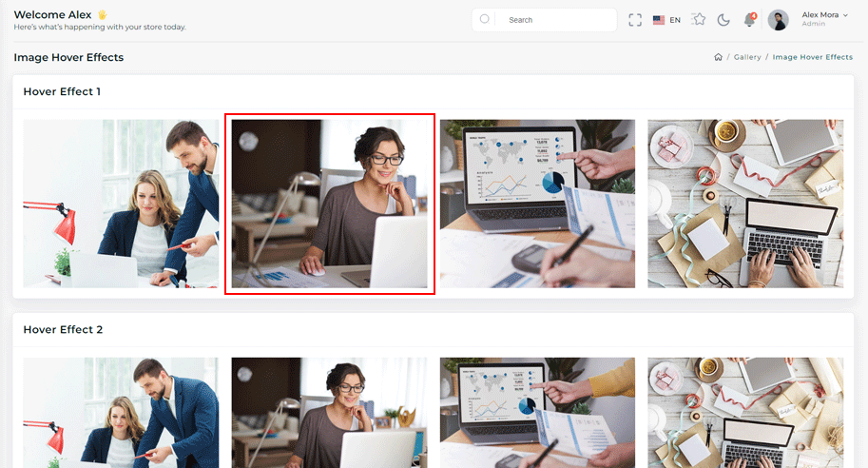Select the colleagues photo in Hover Effect 1
The width and height of the screenshot is (868, 468).
coord(121,204)
